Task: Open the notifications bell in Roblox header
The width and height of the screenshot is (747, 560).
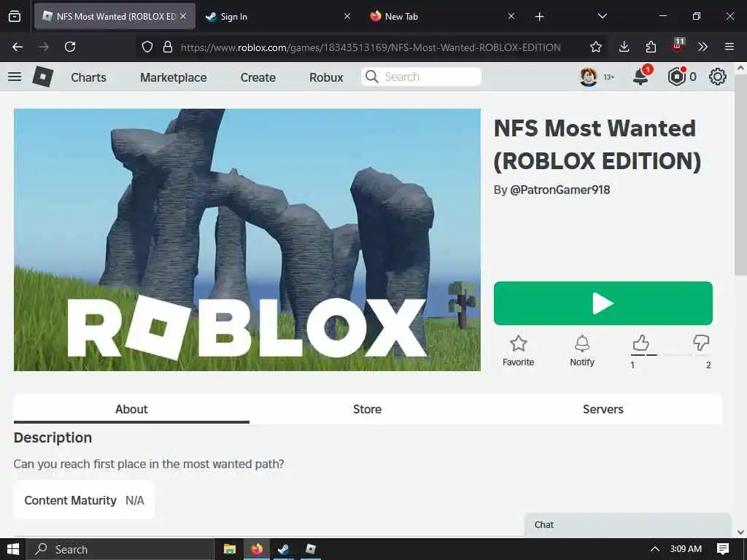Action: point(641,77)
